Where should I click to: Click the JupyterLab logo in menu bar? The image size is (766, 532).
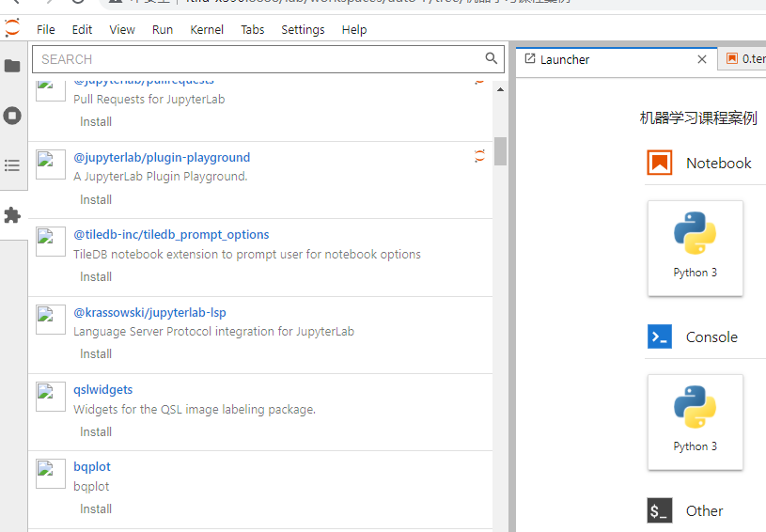(x=12, y=28)
